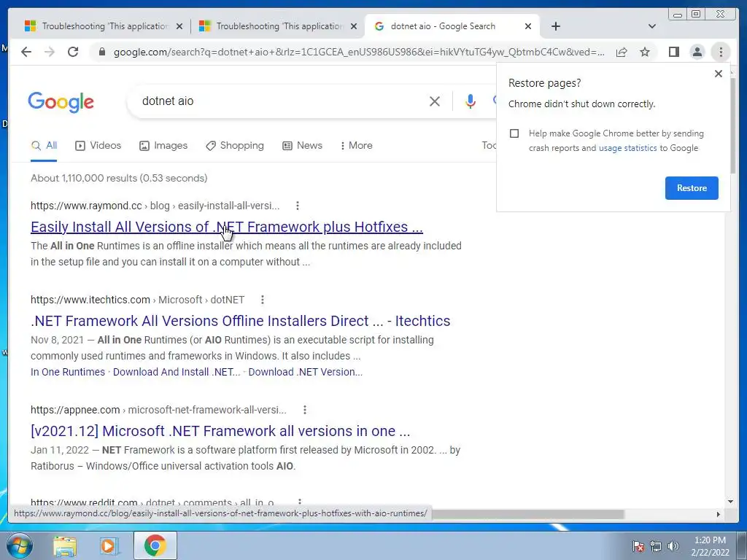747x560 pixels.
Task: Click the forward navigation arrow
Action: point(50,52)
